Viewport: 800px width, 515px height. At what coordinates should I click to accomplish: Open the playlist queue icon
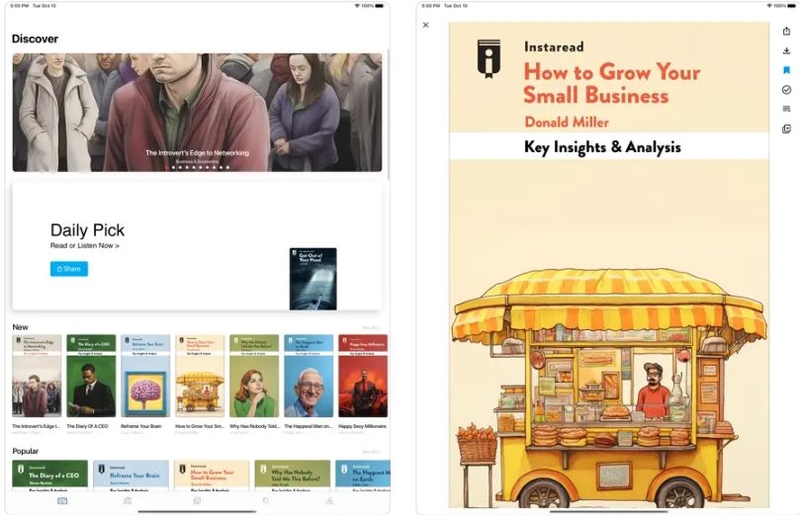(786, 109)
